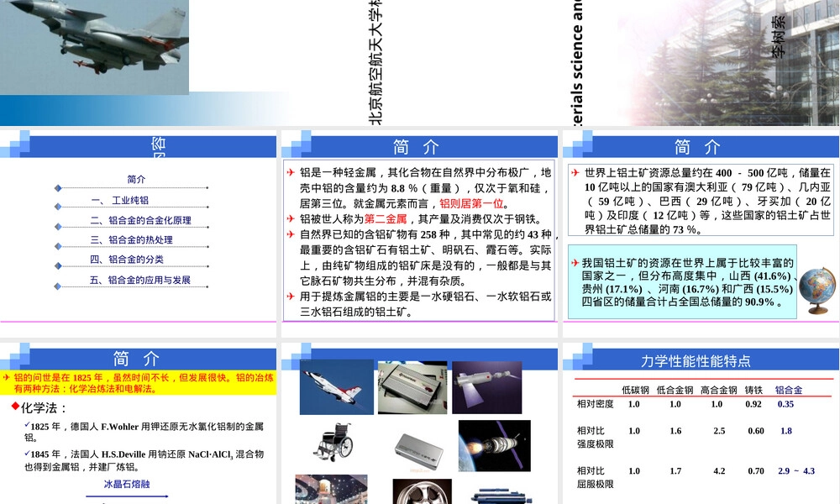Click the airplane bullet before '铝是一种轻金属'
The image size is (840, 504).
[x=291, y=172]
